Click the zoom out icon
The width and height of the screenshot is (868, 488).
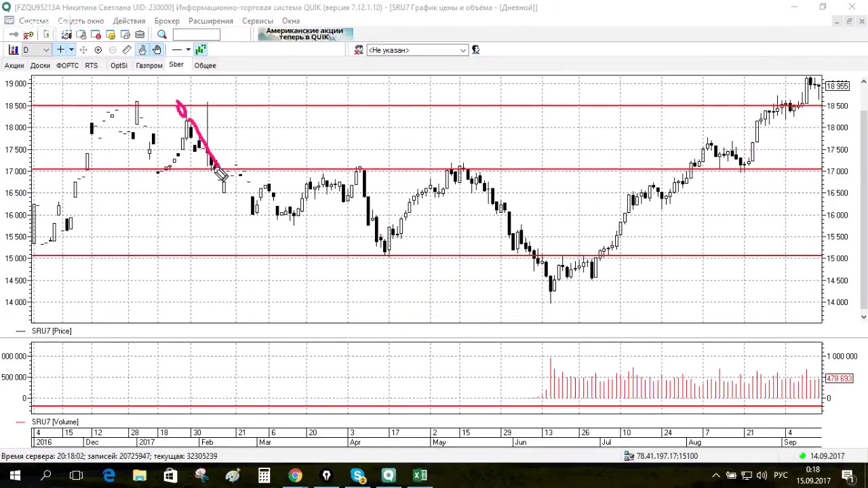click(x=113, y=49)
